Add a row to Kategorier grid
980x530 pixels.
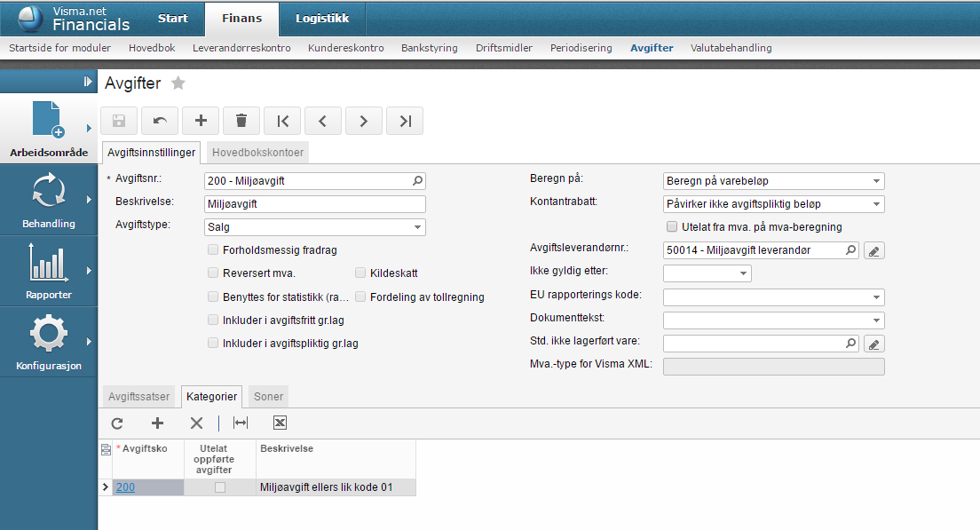point(157,423)
